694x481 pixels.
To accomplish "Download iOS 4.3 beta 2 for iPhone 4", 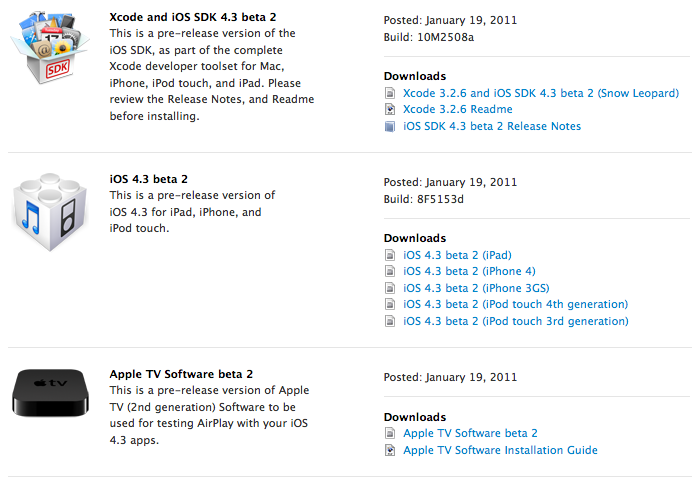I will (469, 272).
